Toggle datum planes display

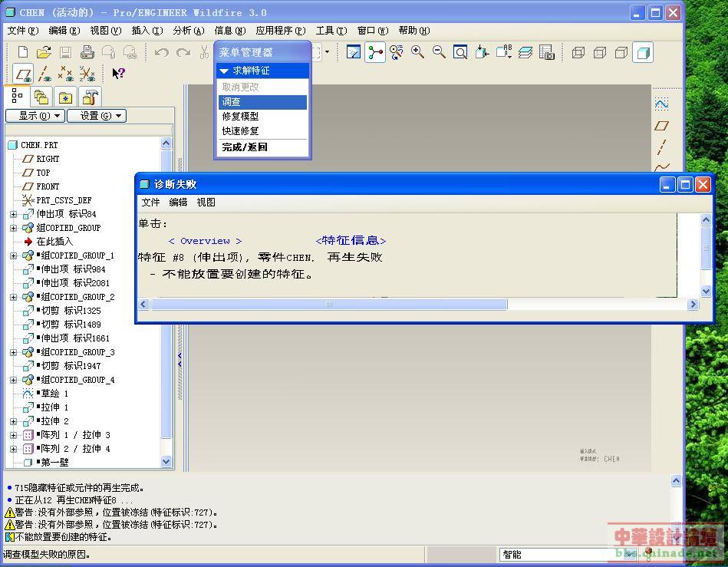click(23, 74)
